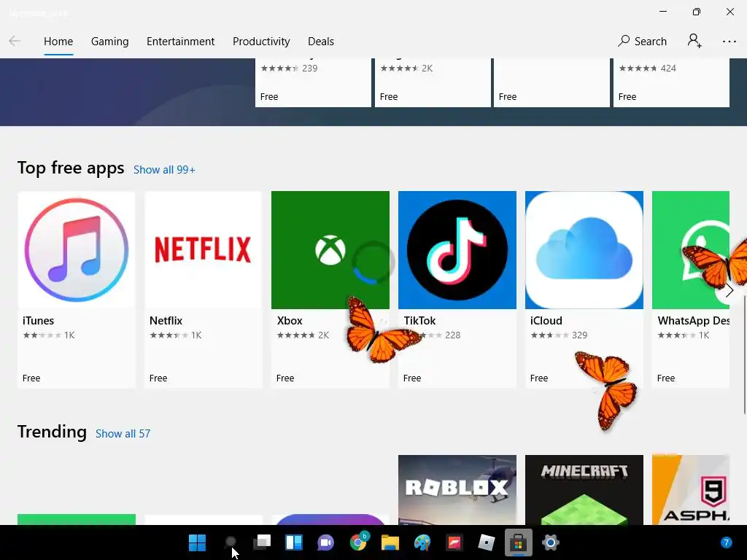
Task: Click the Top free apps heading
Action: click(x=71, y=168)
